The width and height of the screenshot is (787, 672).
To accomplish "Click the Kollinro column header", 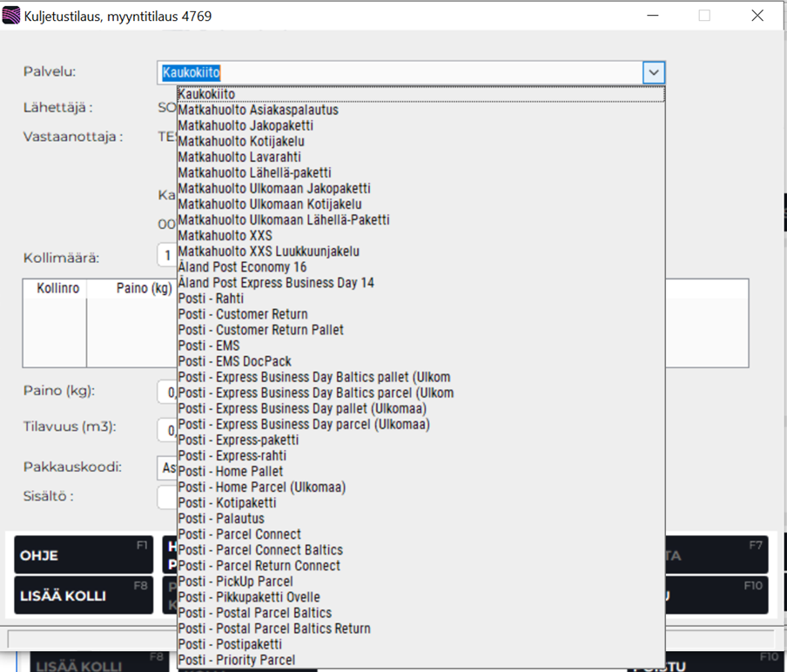I will coord(58,288).
